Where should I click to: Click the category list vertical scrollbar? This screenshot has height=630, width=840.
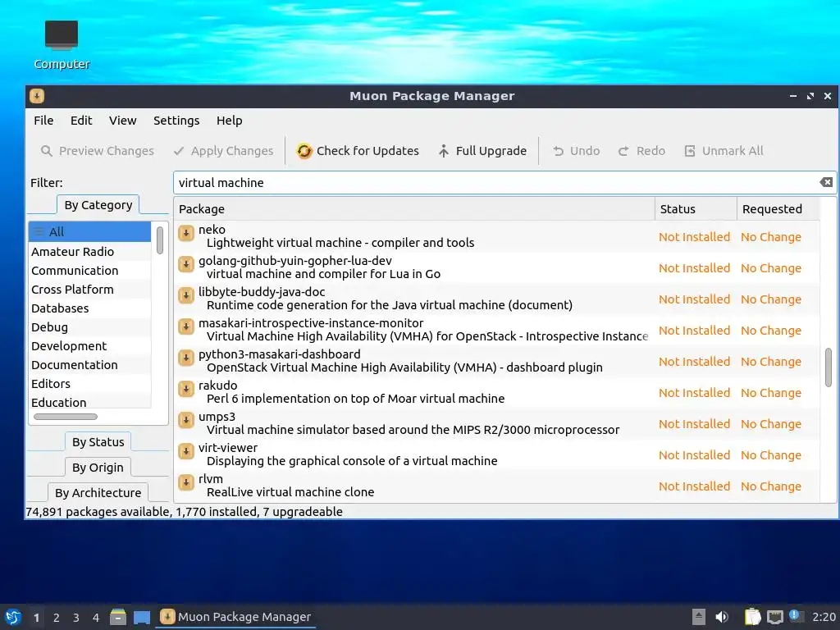point(160,240)
